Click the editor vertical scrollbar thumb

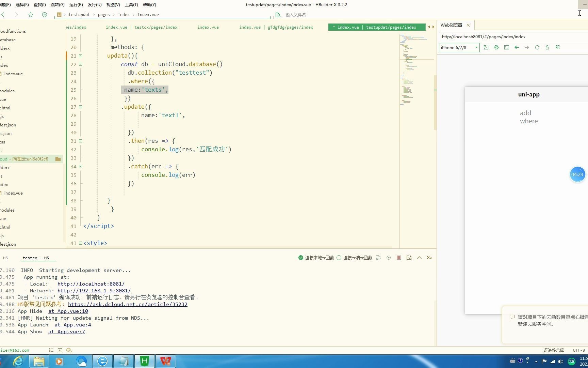pos(435,102)
